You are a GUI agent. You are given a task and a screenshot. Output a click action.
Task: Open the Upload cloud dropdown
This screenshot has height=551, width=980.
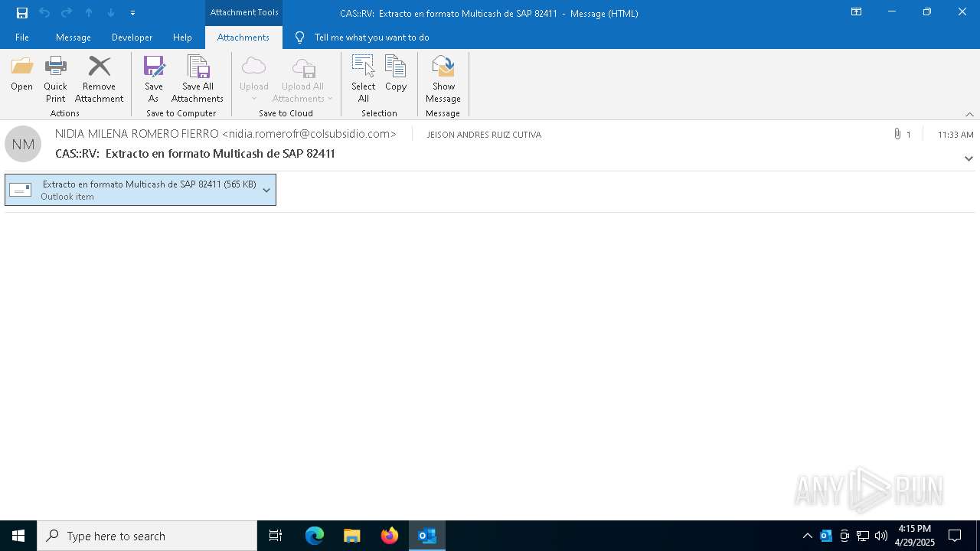pos(253,79)
